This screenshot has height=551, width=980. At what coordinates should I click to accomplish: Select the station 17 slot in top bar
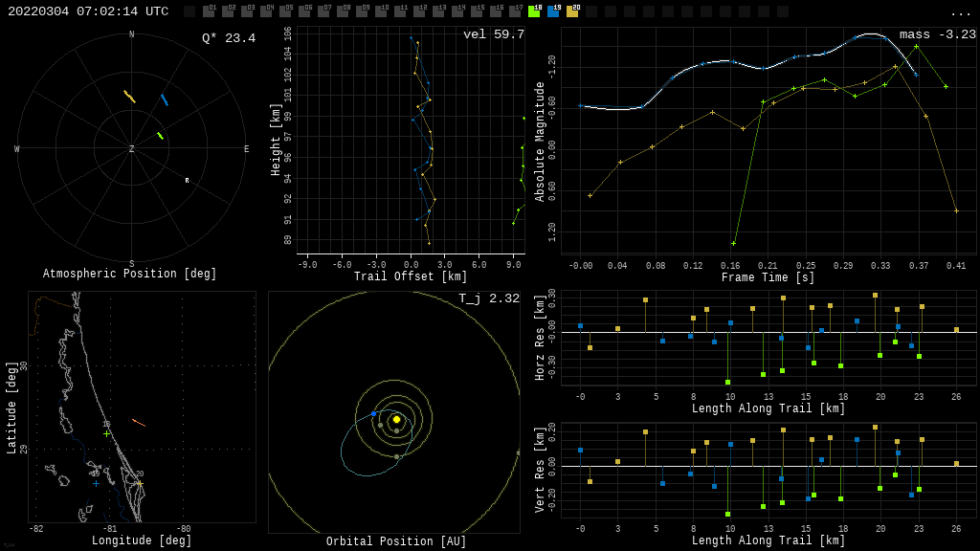click(x=515, y=11)
